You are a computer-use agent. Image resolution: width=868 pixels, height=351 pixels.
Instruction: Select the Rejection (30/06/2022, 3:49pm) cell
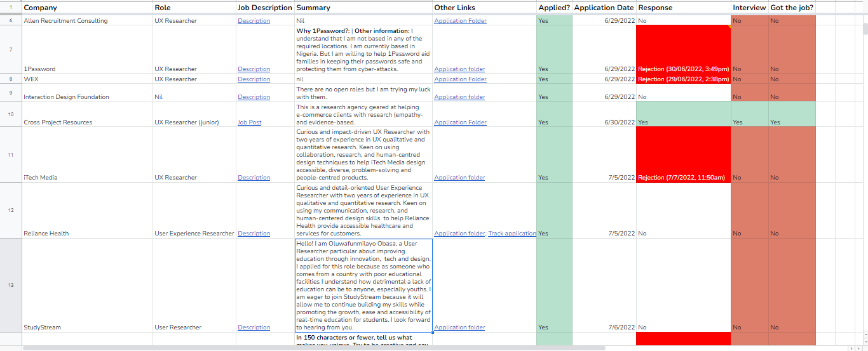tap(684, 50)
